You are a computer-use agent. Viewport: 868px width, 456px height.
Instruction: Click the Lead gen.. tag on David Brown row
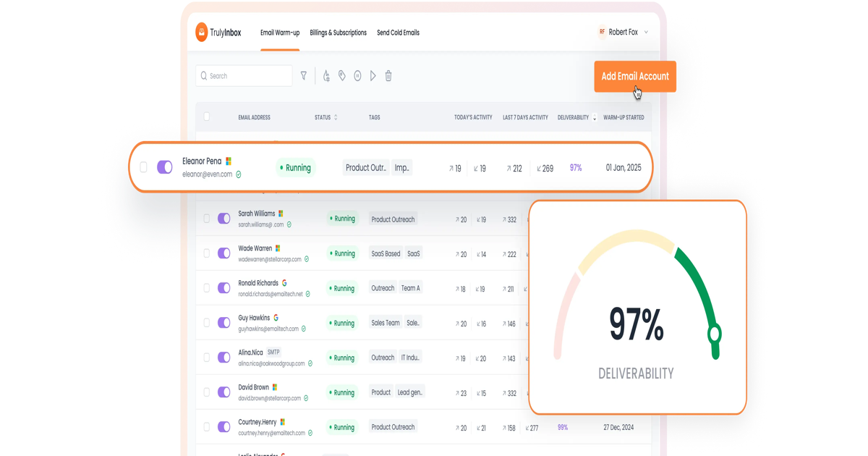pyautogui.click(x=410, y=392)
